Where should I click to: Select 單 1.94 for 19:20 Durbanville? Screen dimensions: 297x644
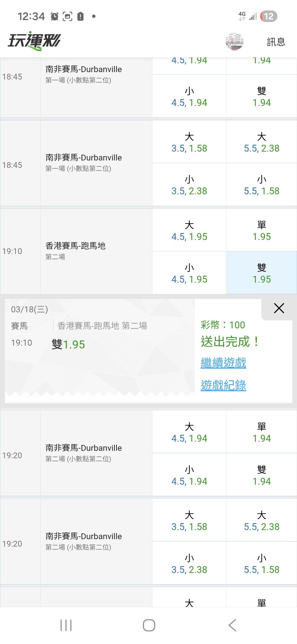pos(262,432)
